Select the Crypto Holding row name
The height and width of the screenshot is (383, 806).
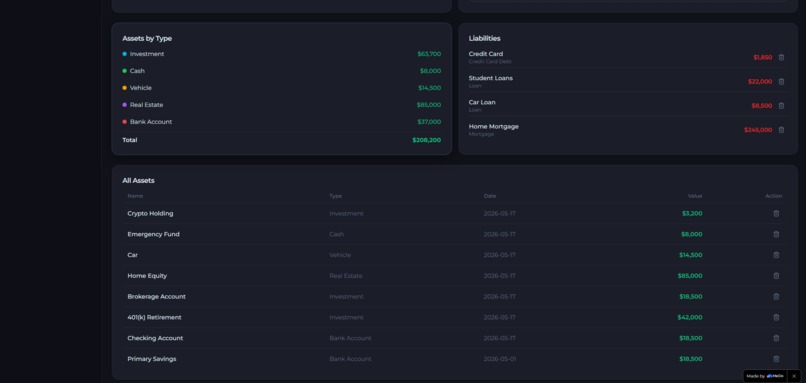click(150, 213)
